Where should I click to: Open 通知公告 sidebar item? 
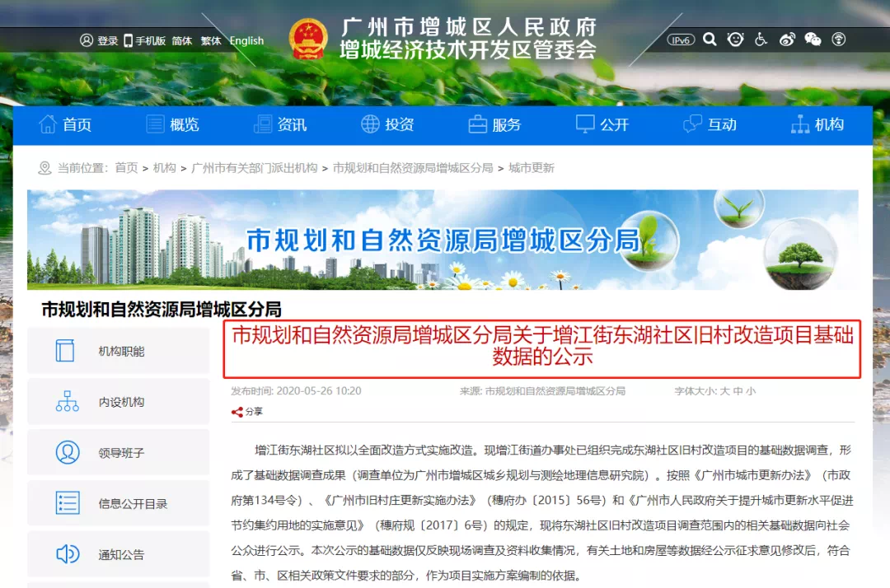pyautogui.click(x=118, y=554)
